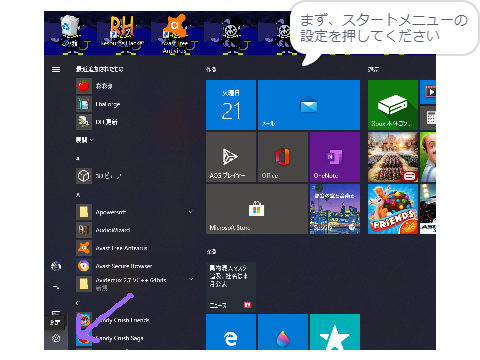Expand the Start menu hamburger navigation
This screenshot has height=360, width=480.
tap(56, 69)
